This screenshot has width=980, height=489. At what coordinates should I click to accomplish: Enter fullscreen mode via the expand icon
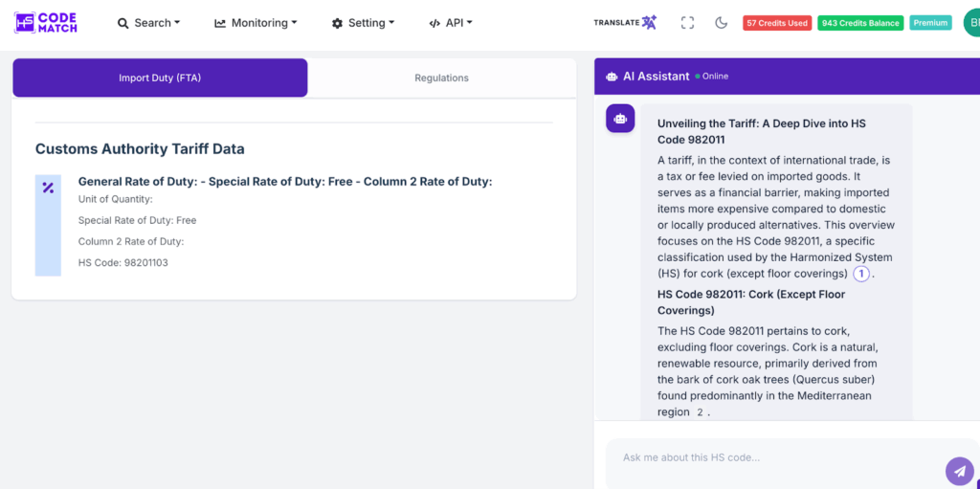687,23
